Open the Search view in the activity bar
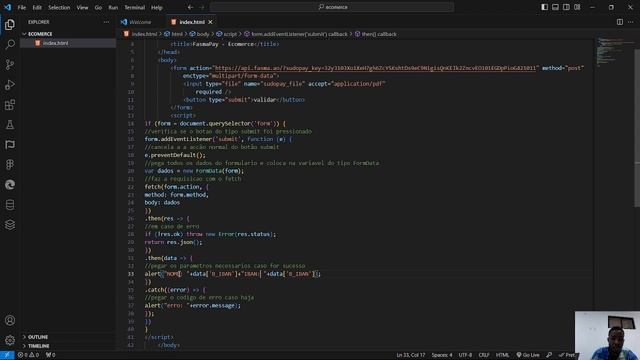 pyautogui.click(x=10, y=44)
